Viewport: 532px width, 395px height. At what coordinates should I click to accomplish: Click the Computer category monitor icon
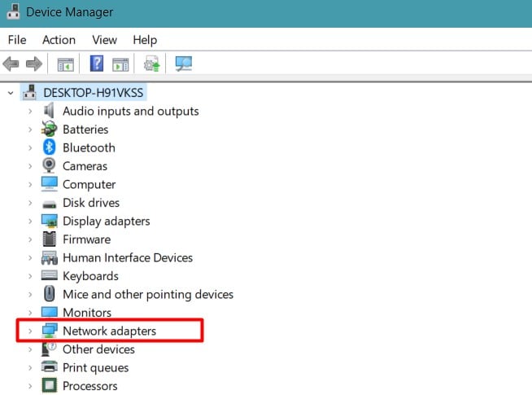coord(50,184)
